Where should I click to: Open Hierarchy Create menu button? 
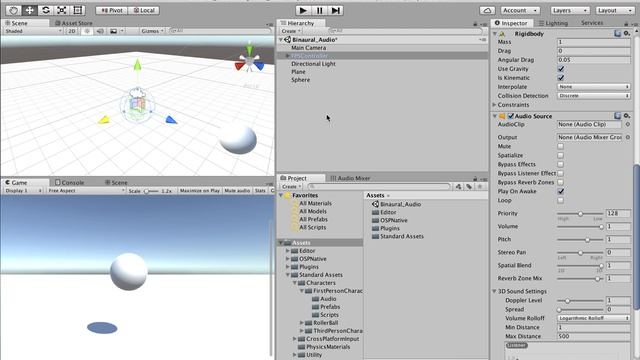pyautogui.click(x=291, y=31)
